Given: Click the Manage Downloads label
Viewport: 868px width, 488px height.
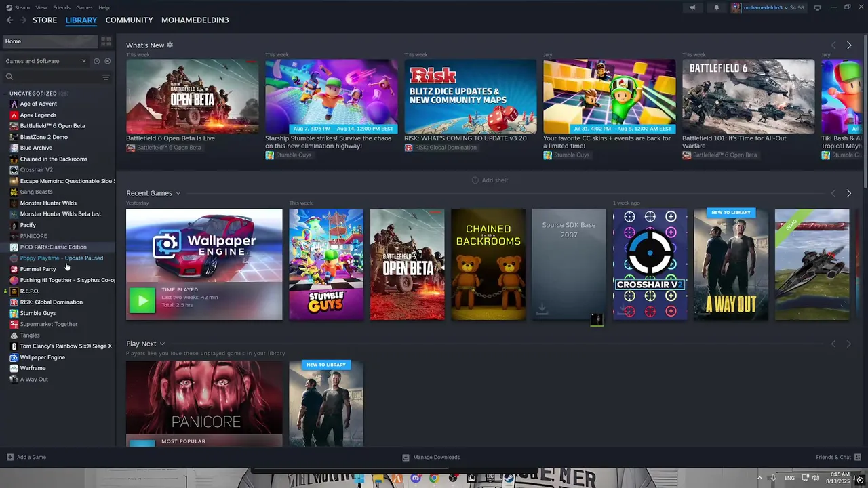Looking at the screenshot, I should (x=437, y=457).
